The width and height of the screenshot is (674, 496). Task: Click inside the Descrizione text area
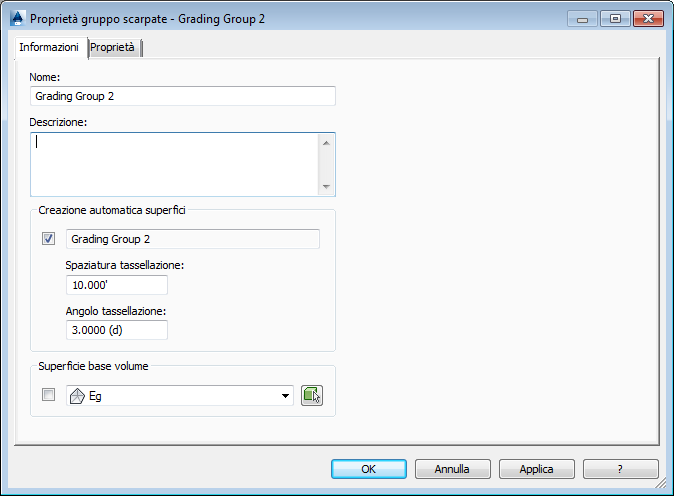coord(174,164)
